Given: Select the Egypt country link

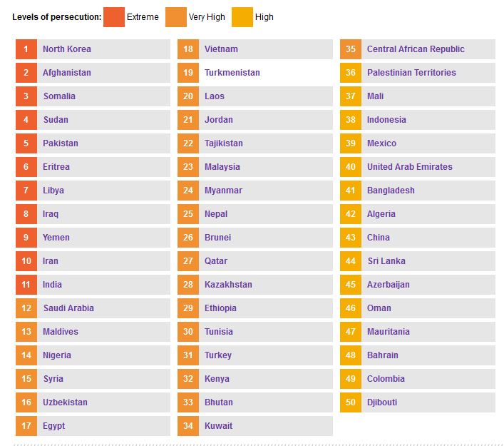Looking at the screenshot, I should [53, 426].
